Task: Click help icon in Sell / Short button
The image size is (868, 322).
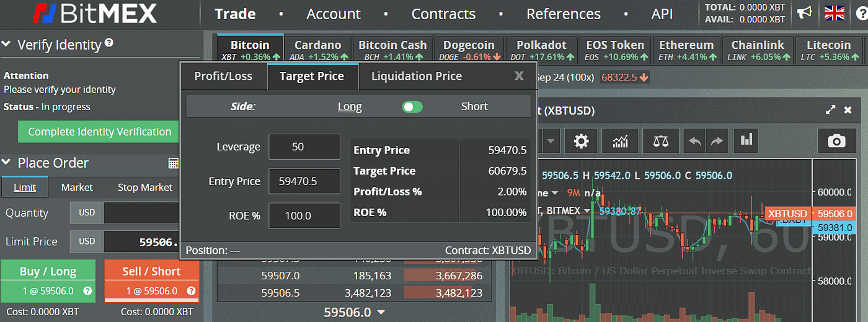Action: pyautogui.click(x=191, y=291)
